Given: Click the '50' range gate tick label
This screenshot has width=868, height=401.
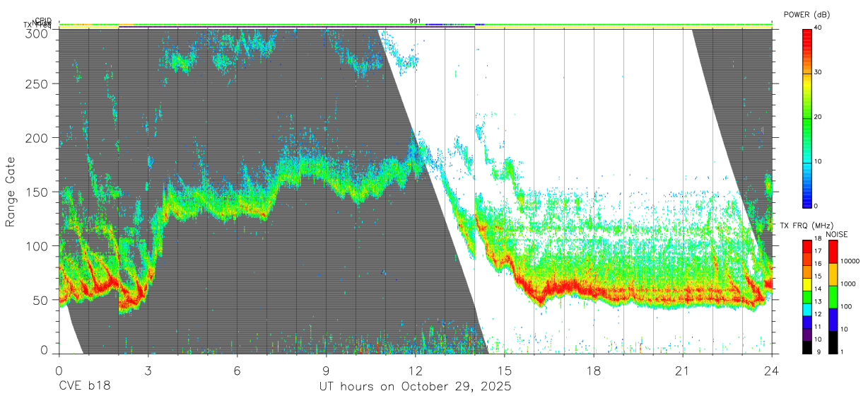Looking at the screenshot, I should [x=41, y=299].
